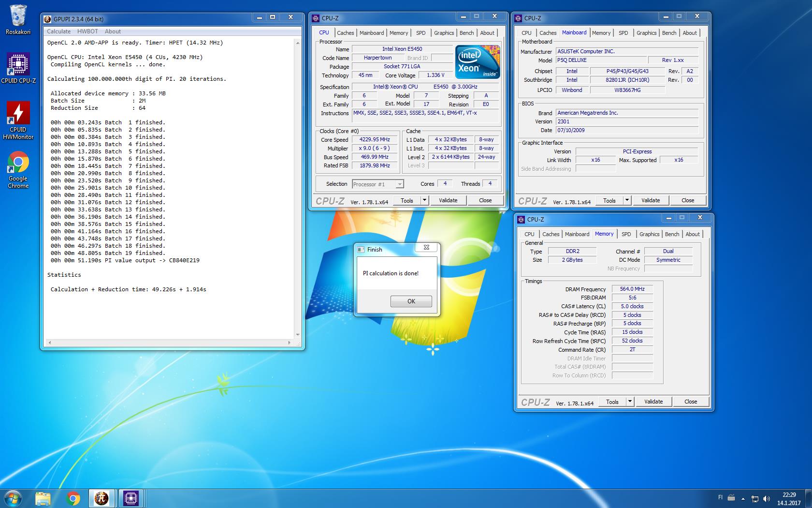Open Google Chrome desktop shortcut

point(18,170)
